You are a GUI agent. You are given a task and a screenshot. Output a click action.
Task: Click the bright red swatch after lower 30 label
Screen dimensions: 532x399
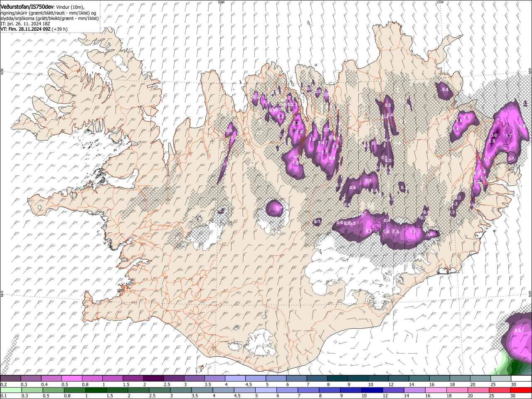[520, 390]
